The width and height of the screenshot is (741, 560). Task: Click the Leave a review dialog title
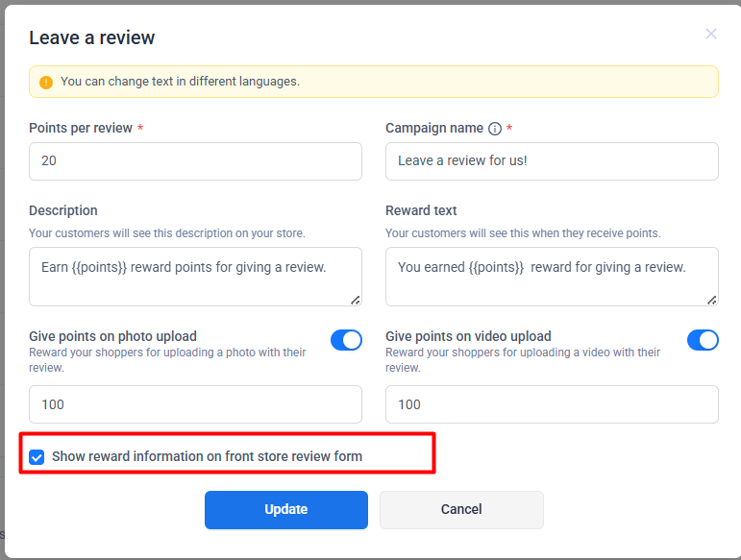91,37
